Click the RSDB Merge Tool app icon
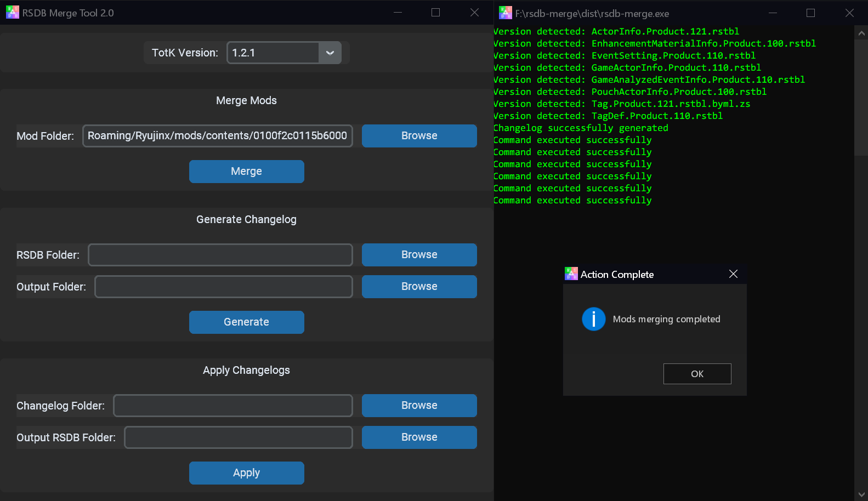This screenshot has height=501, width=868. (x=13, y=12)
